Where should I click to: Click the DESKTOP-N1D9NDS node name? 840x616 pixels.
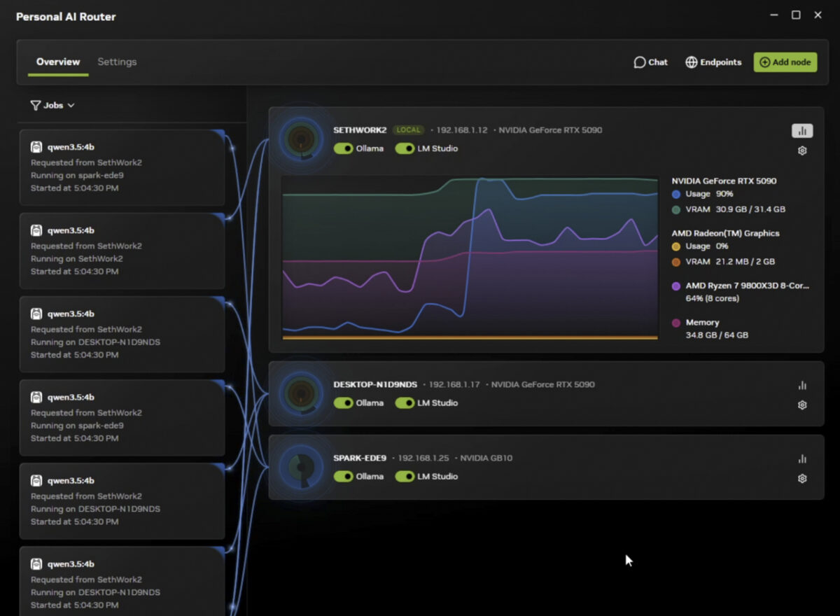pos(375,384)
